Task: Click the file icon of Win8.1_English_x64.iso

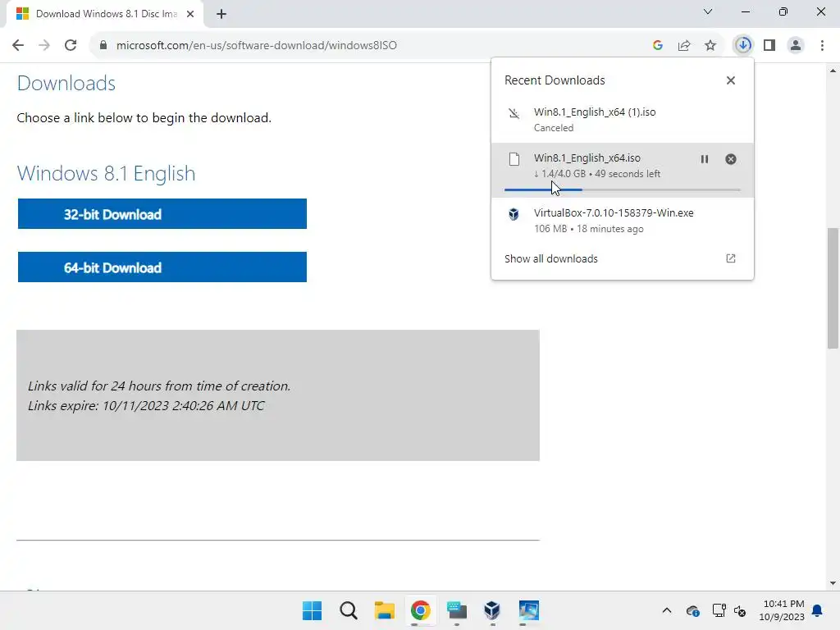Action: [514, 159]
